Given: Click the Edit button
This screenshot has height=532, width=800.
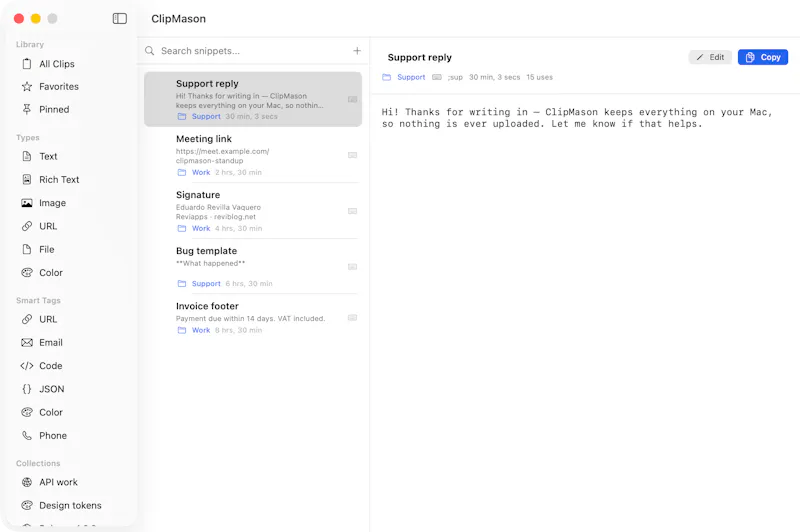Looking at the screenshot, I should (x=710, y=57).
